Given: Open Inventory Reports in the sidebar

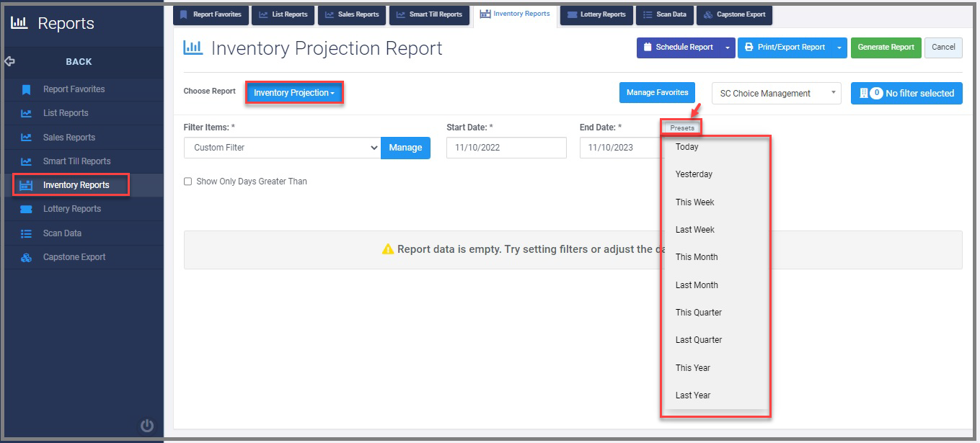Looking at the screenshot, I should [x=84, y=185].
